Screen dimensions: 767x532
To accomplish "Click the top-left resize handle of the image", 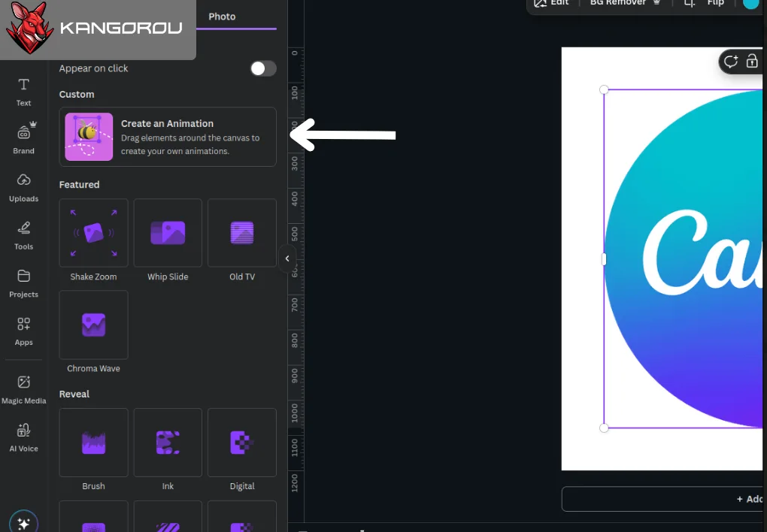I will (604, 89).
